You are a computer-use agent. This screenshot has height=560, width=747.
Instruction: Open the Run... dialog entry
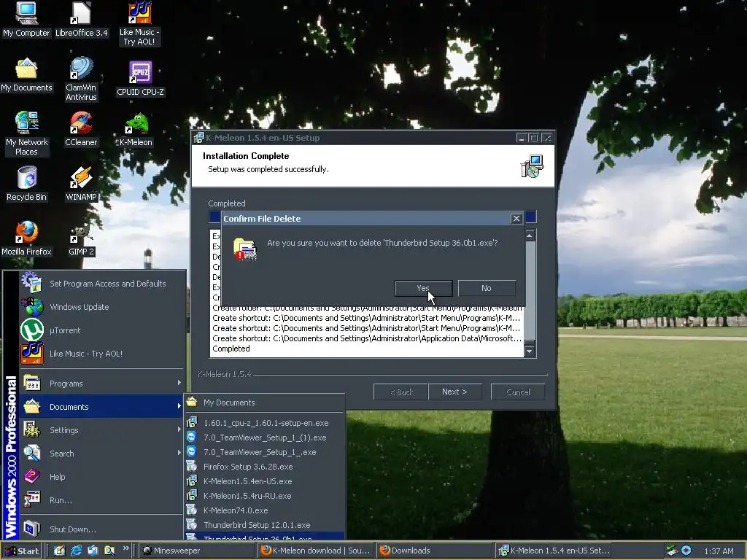pyautogui.click(x=101, y=500)
